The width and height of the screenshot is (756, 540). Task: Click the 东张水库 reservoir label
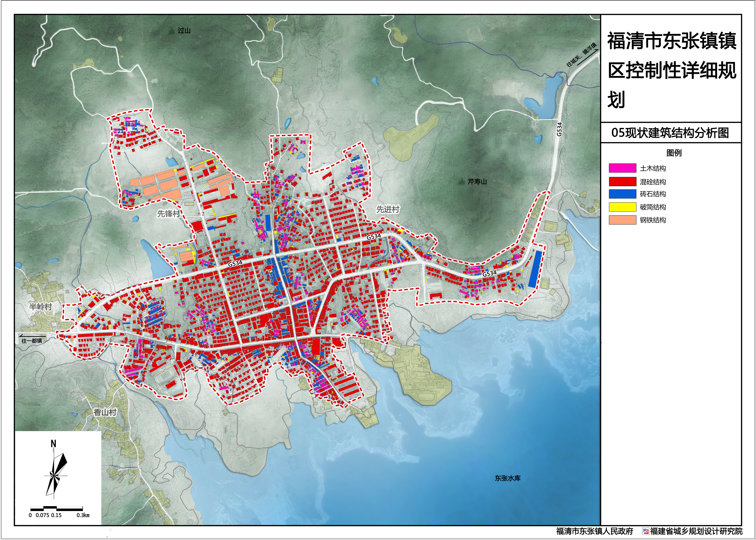508,478
